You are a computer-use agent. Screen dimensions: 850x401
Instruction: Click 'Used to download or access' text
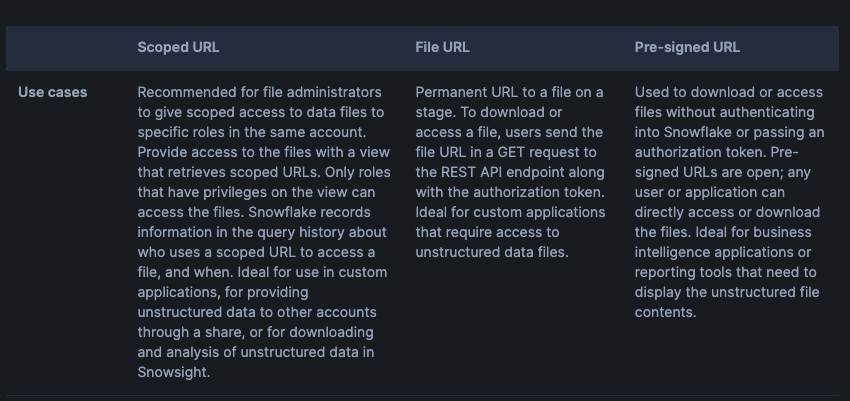point(727,92)
